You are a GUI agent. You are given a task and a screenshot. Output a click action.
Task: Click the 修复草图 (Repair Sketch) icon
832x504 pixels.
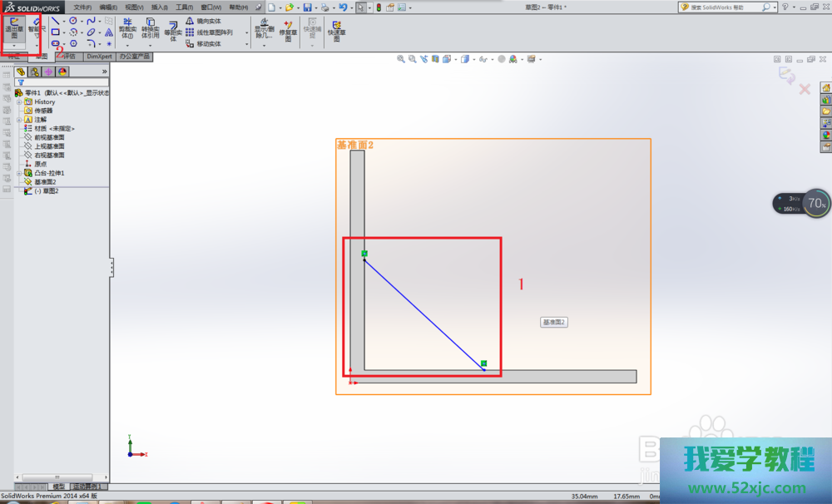[288, 29]
